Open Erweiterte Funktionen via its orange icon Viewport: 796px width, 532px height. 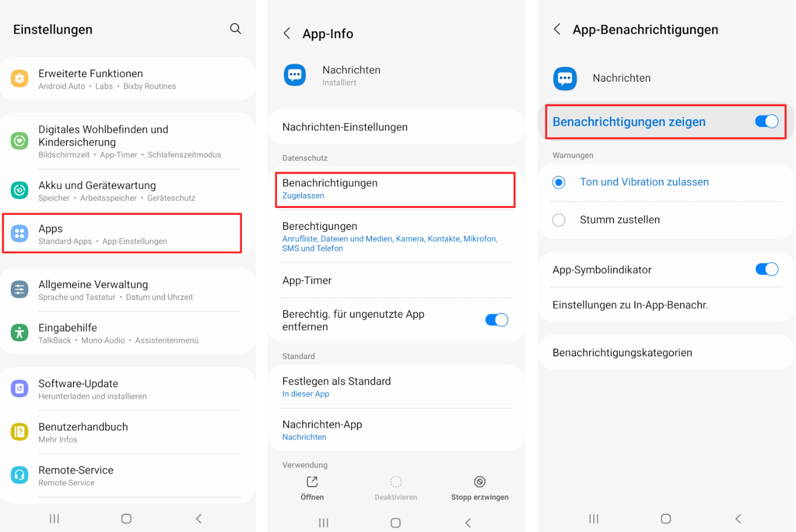tap(20, 79)
